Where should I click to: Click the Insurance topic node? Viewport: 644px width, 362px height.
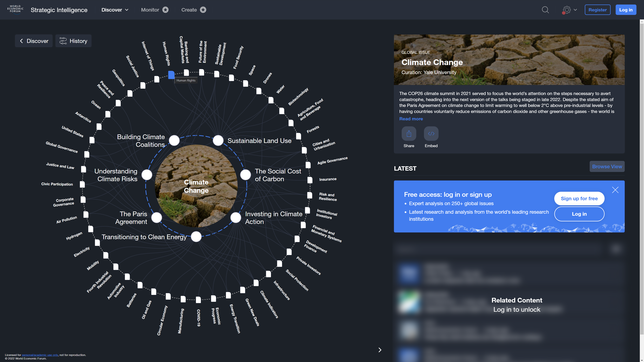[x=310, y=180]
